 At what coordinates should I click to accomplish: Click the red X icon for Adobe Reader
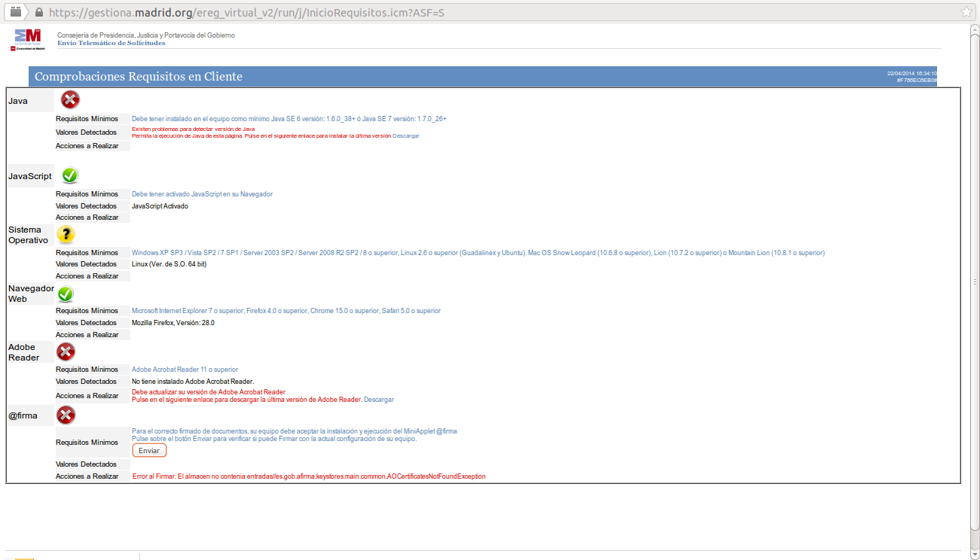(x=66, y=352)
